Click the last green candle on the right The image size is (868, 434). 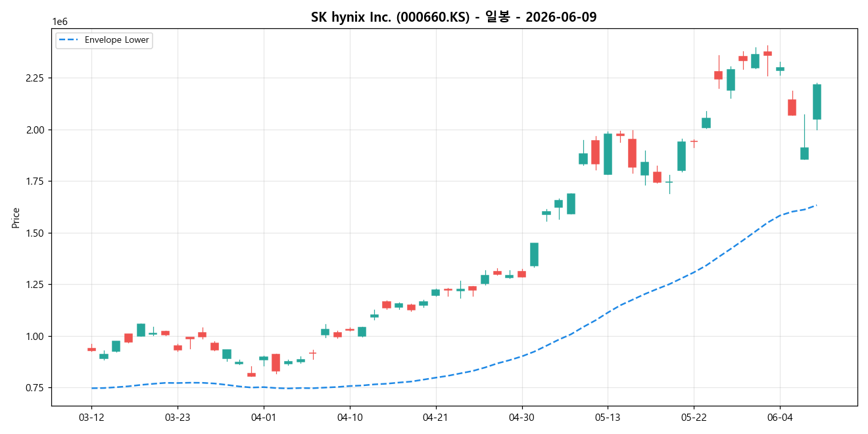pyautogui.click(x=817, y=102)
